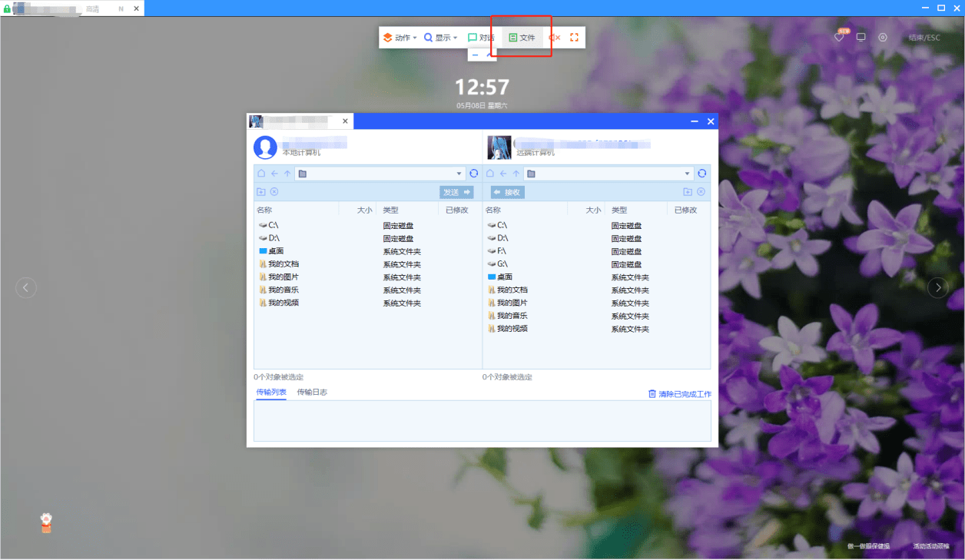Open the 动作 actions menu icon

point(389,36)
